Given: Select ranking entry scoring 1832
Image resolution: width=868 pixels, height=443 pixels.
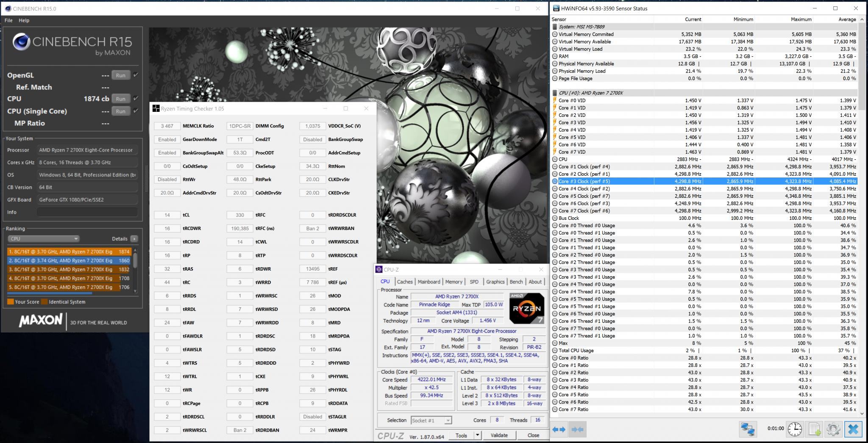Looking at the screenshot, I should [x=70, y=269].
